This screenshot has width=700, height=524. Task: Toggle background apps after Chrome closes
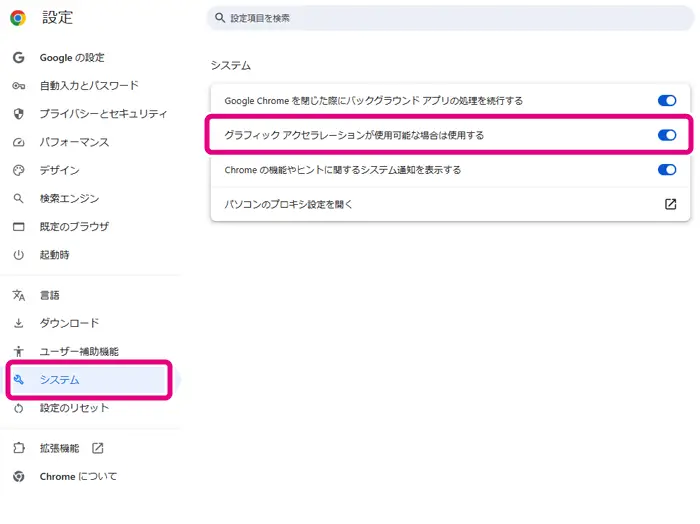coord(667,101)
